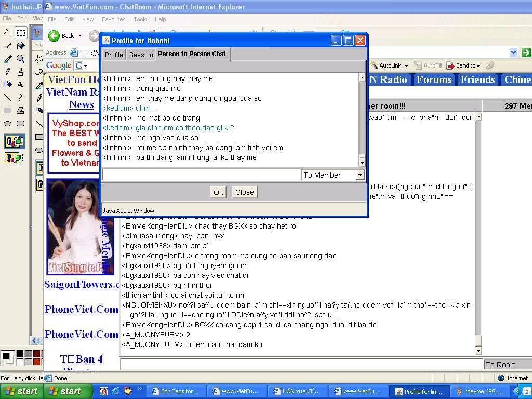Open the To Room dropdown in chat room

[x=508, y=365]
